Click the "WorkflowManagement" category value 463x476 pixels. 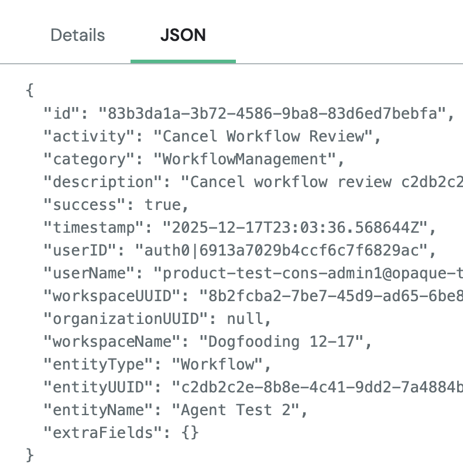(245, 159)
